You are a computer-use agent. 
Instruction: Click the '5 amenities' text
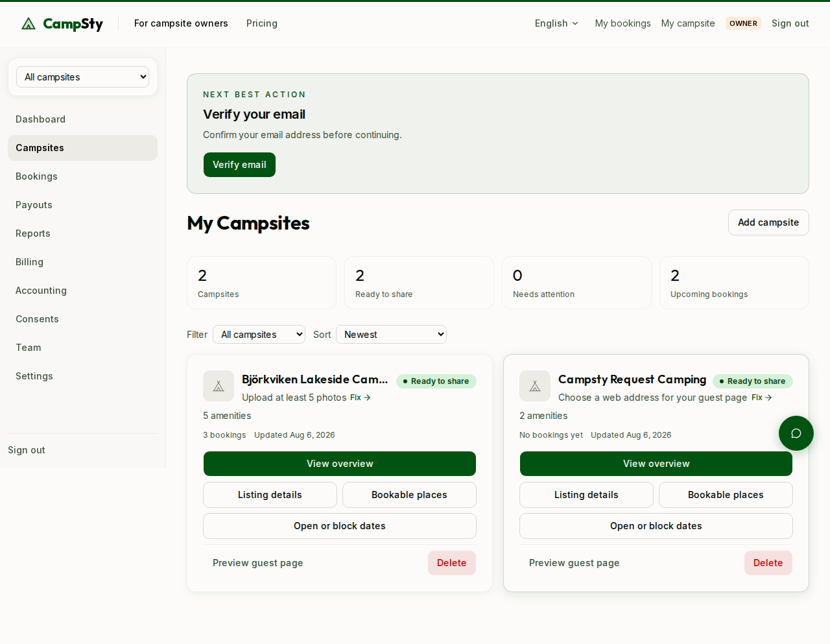(227, 416)
